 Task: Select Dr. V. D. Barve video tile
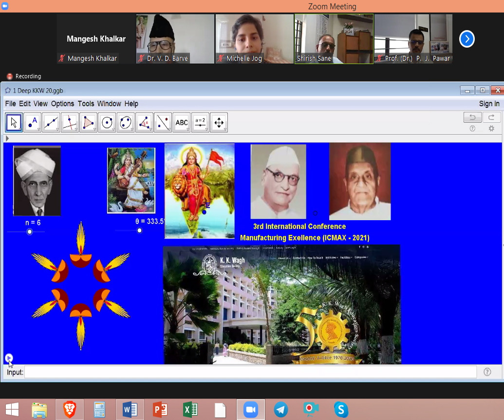click(x=175, y=39)
